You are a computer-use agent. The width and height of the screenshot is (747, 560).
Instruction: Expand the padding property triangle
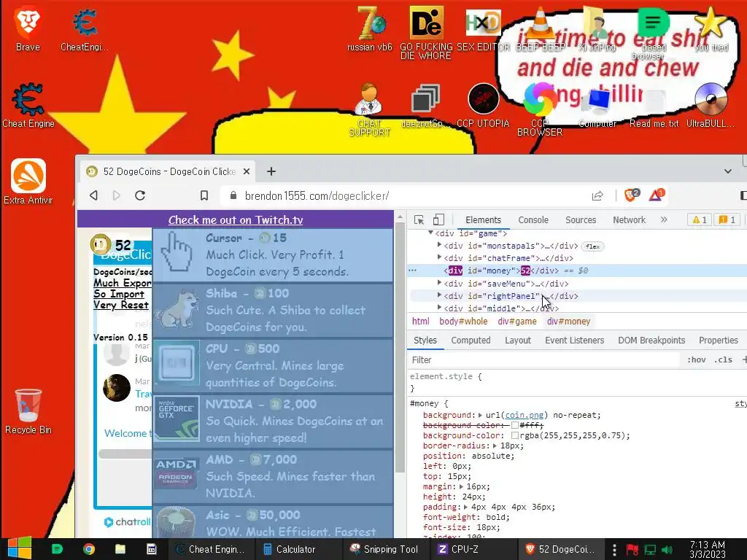click(465, 507)
